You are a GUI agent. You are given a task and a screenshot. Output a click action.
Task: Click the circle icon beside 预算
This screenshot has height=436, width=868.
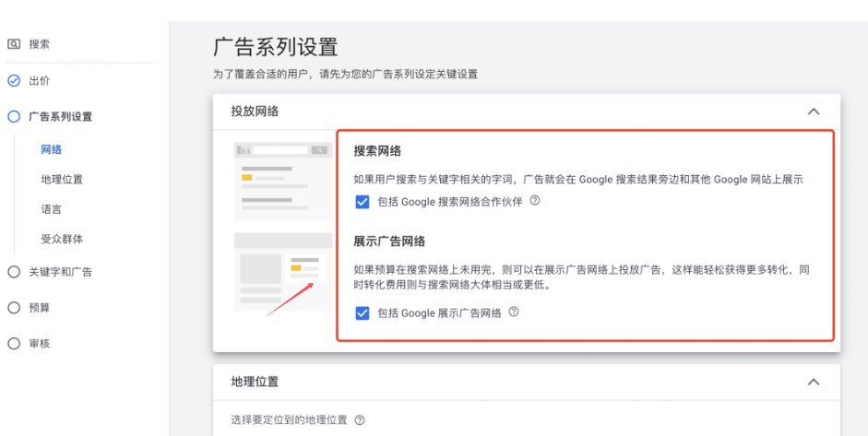click(14, 308)
